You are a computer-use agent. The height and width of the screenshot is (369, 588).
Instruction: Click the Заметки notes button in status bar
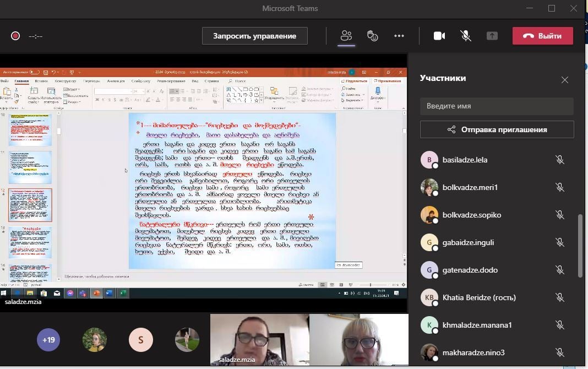pyautogui.click(x=306, y=285)
